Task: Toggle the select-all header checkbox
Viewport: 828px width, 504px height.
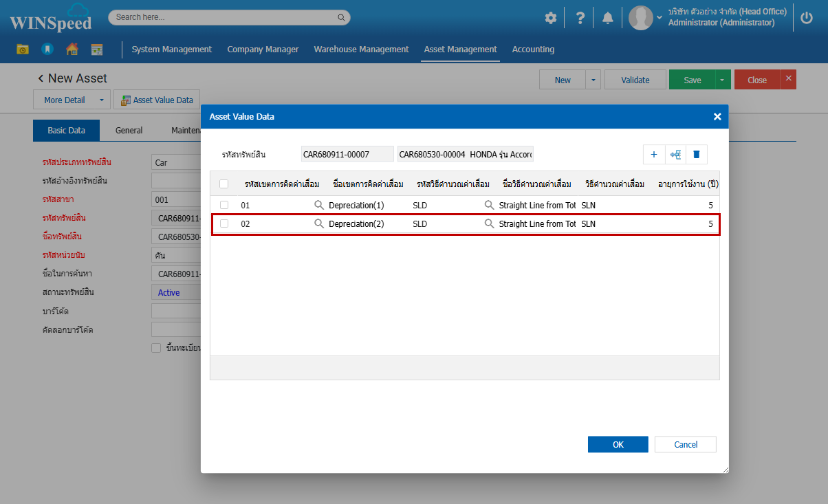Action: coord(224,184)
